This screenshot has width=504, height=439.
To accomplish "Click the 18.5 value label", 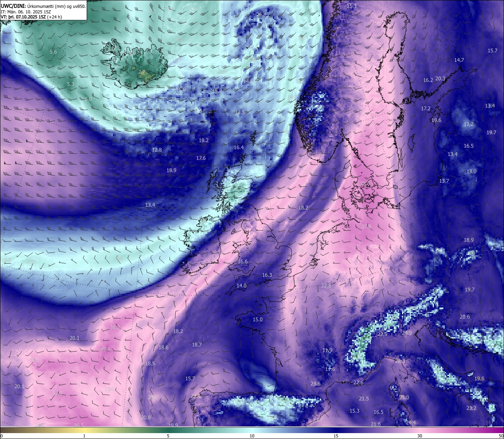I will point(150,364).
